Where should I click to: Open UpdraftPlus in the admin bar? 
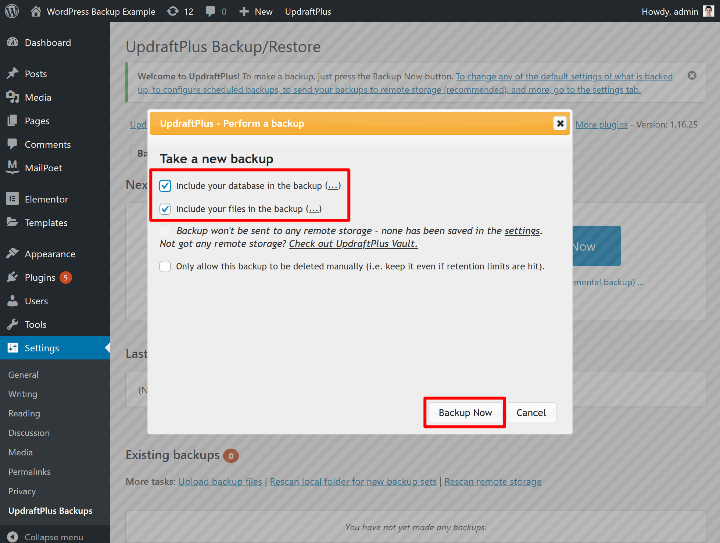point(308,11)
